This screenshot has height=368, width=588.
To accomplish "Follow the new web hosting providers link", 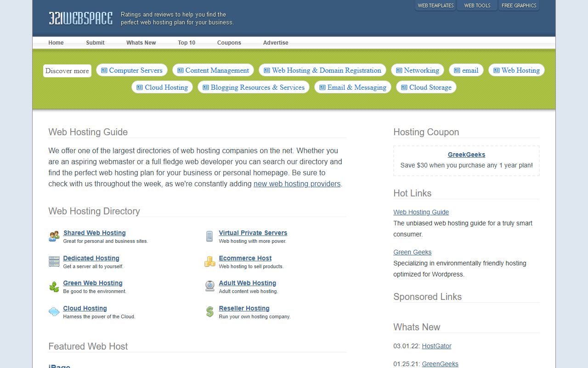I will 297,184.
